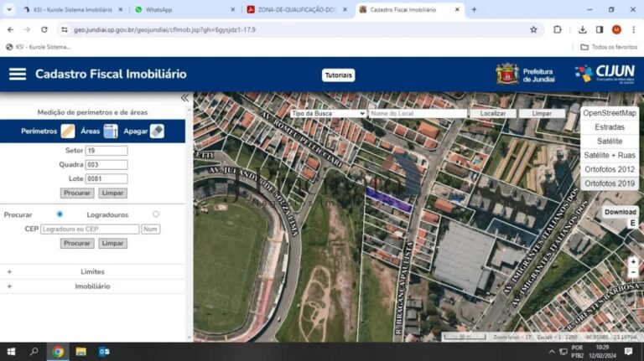Open Outlook from taskbar

(x=104, y=352)
